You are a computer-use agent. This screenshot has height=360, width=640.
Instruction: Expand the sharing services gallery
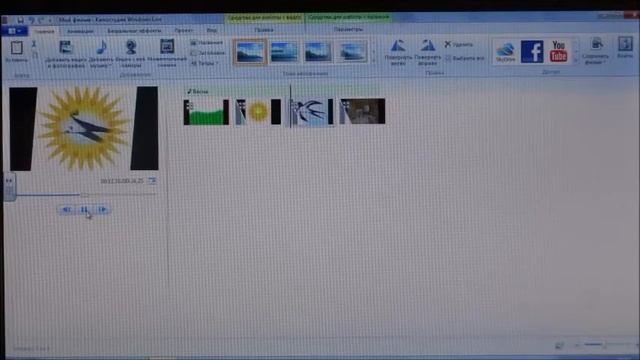pos(576,60)
